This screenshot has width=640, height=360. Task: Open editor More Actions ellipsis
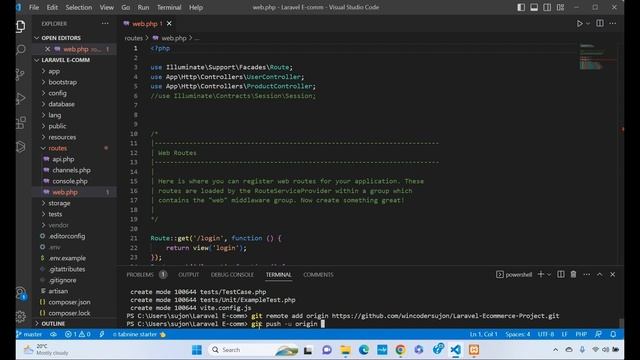tap(613, 23)
